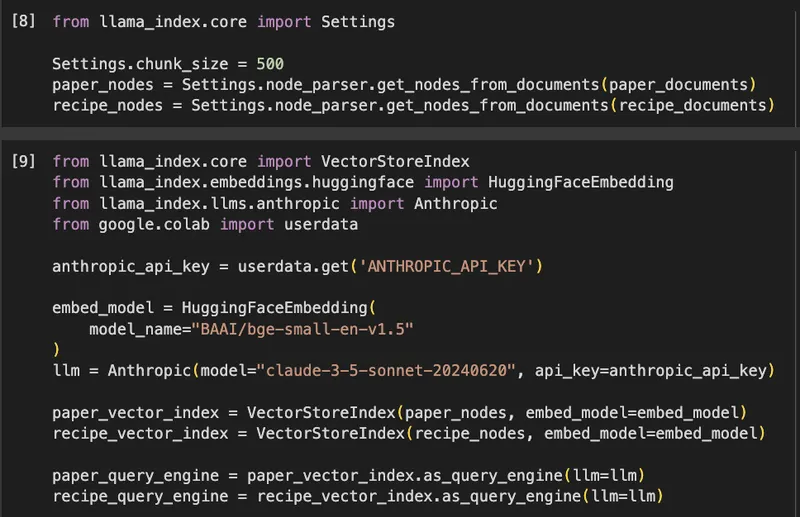Image resolution: width=800 pixels, height=517 pixels.
Task: Click the 'paper_nodes = Settings.node_parser' line
Action: (404, 85)
